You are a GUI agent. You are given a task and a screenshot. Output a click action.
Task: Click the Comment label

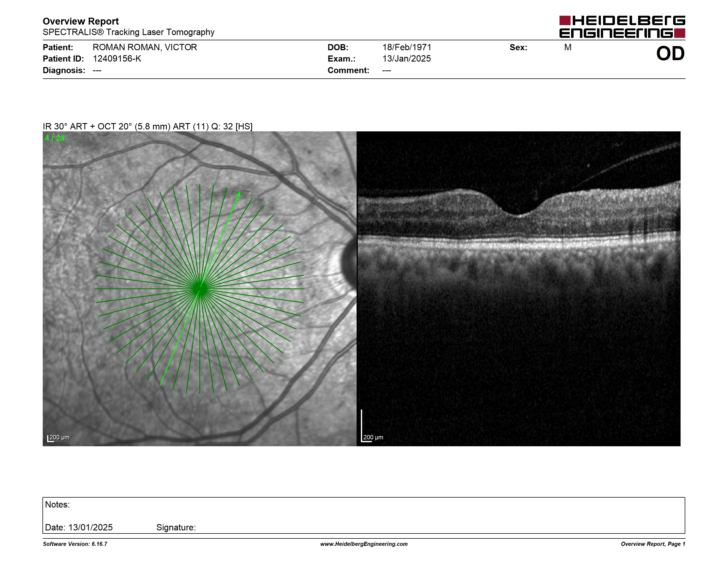pyautogui.click(x=348, y=70)
